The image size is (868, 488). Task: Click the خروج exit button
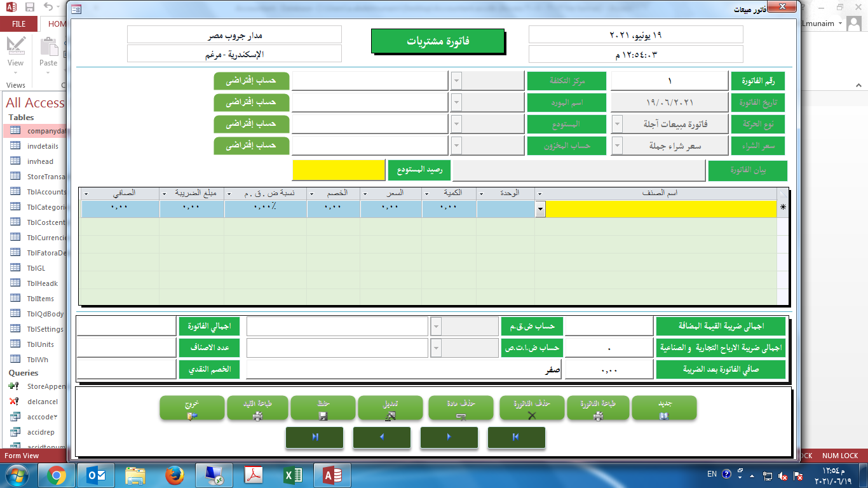(192, 408)
